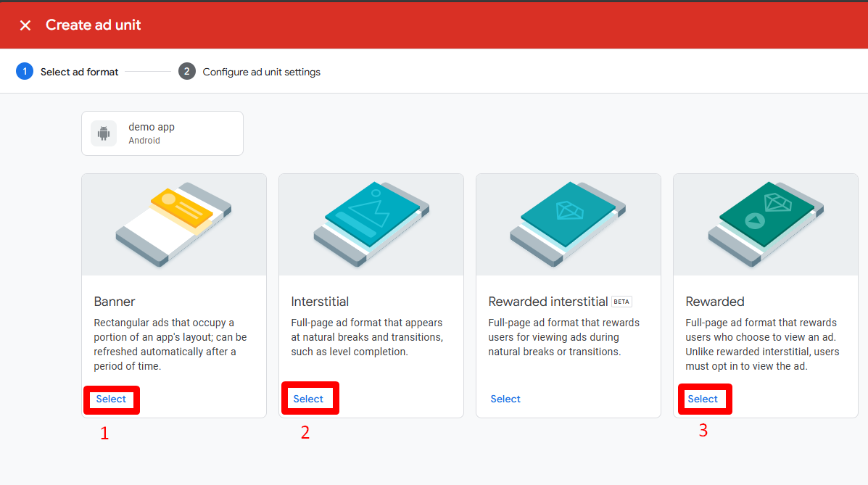Click the step 2 number circle
Viewport: 868px width, 485px height.
pyautogui.click(x=187, y=72)
